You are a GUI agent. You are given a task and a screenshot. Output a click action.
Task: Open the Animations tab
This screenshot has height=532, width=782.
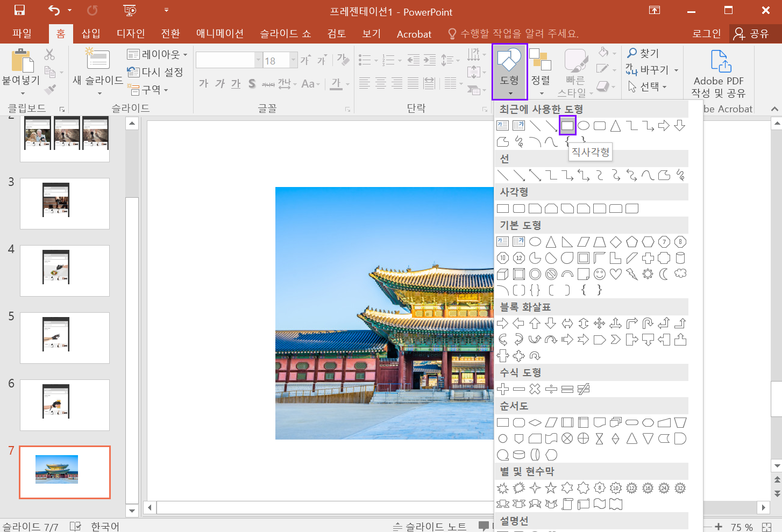pos(220,33)
